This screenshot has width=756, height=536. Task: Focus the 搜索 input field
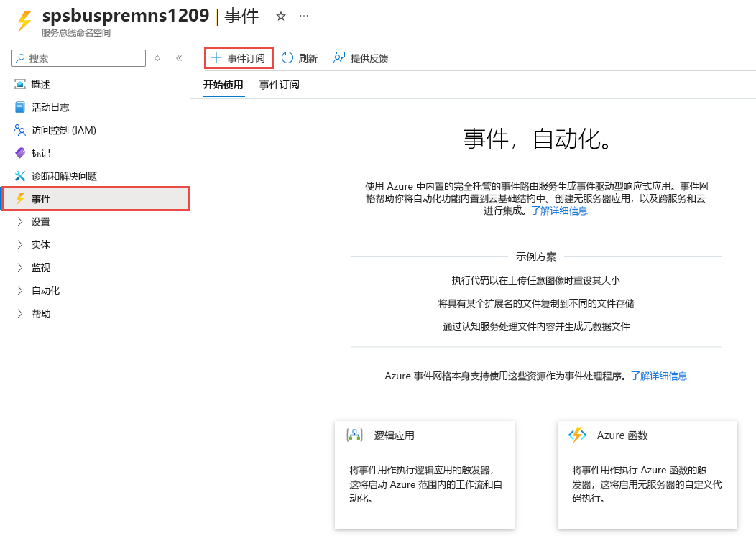[x=78, y=58]
